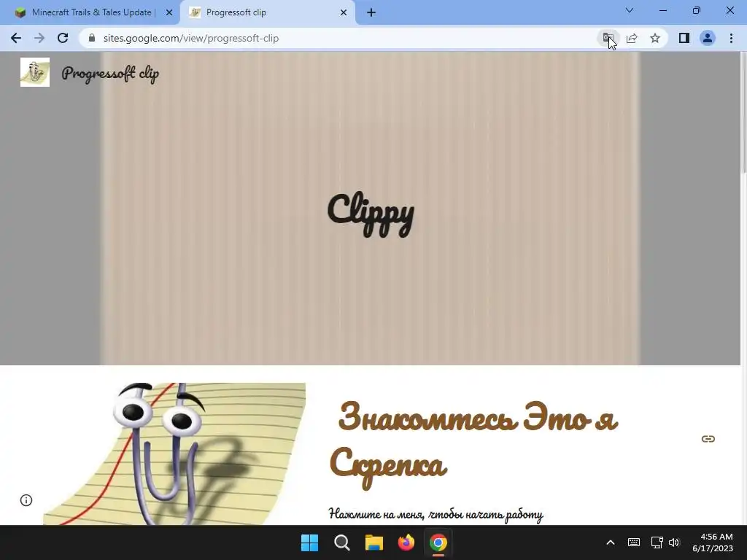
Task: Reload the Progressoft clip page
Action: tap(63, 38)
